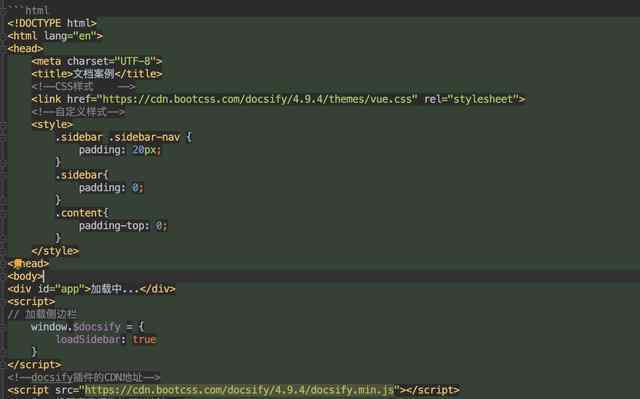Viewport: 640px width, 399px height.
Task: Click the closing </style> tag
Action: 55,251
